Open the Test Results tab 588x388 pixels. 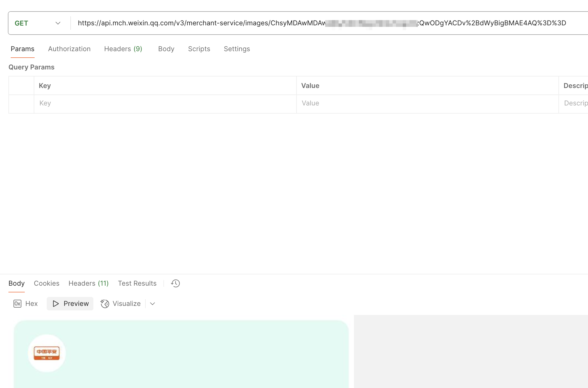click(x=137, y=283)
